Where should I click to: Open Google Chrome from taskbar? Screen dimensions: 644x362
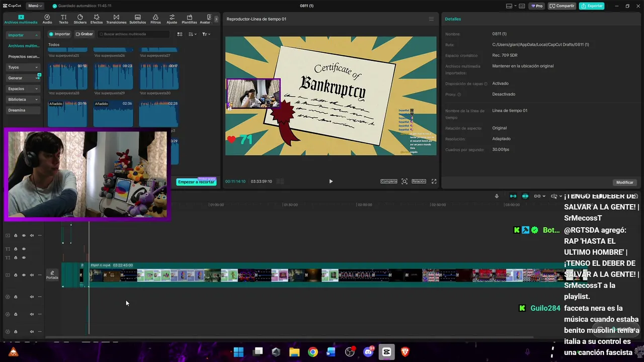coord(313,352)
